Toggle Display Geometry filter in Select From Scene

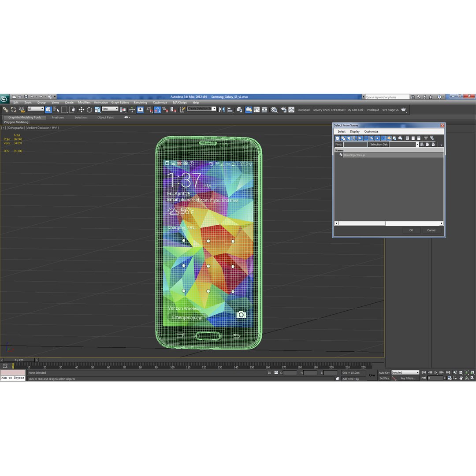coord(337,138)
